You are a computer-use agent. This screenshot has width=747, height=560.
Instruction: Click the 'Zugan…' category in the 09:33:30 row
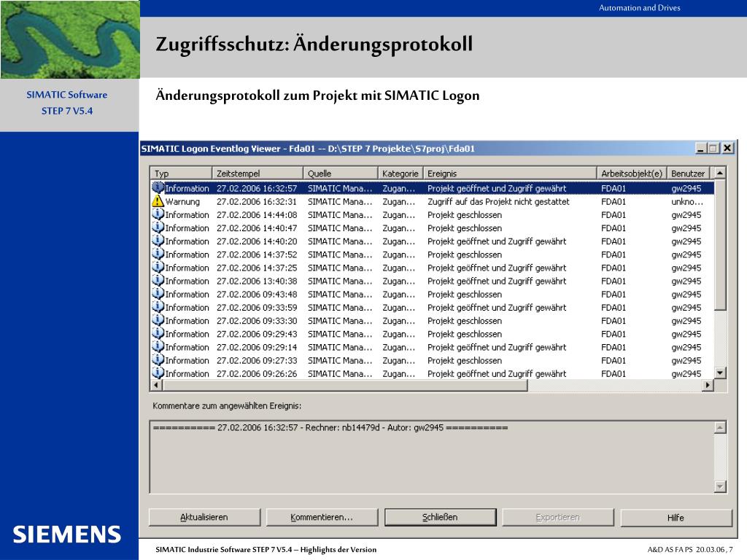[399, 321]
